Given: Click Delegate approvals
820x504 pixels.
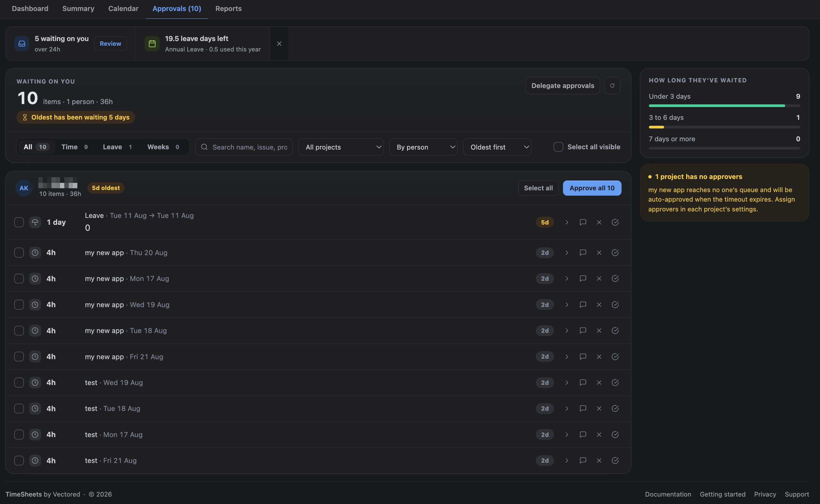Looking at the screenshot, I should (563, 86).
